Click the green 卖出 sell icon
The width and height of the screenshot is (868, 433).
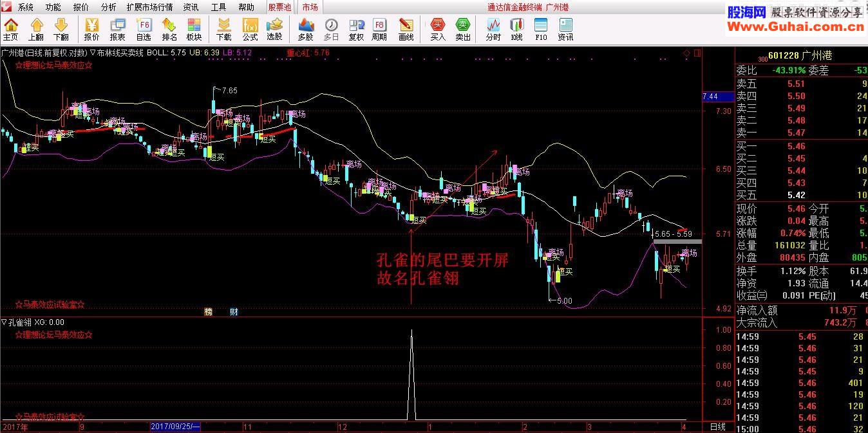click(463, 29)
